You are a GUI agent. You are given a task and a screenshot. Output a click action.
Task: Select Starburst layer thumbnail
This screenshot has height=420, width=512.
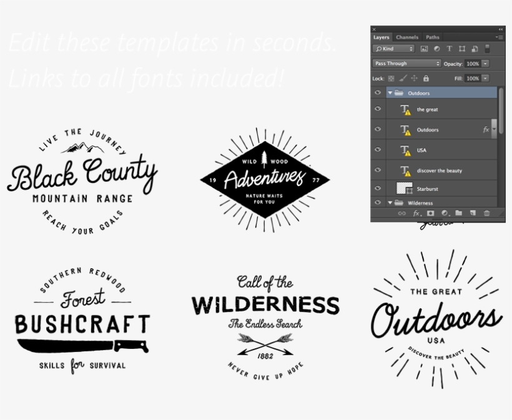click(404, 188)
